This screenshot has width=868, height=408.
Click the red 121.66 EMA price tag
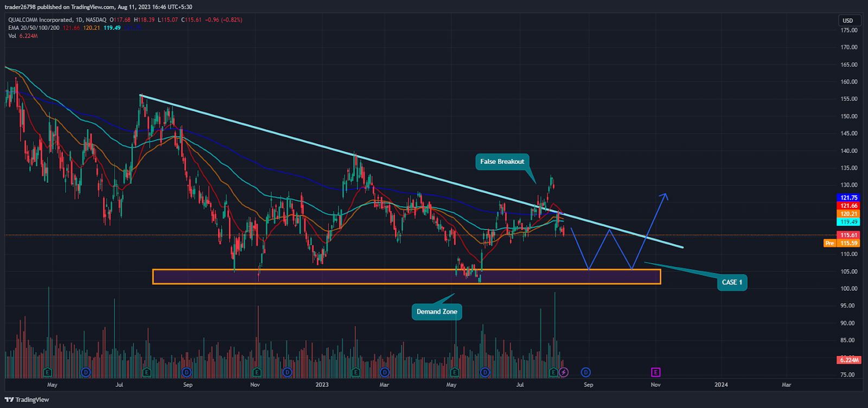[849, 206]
